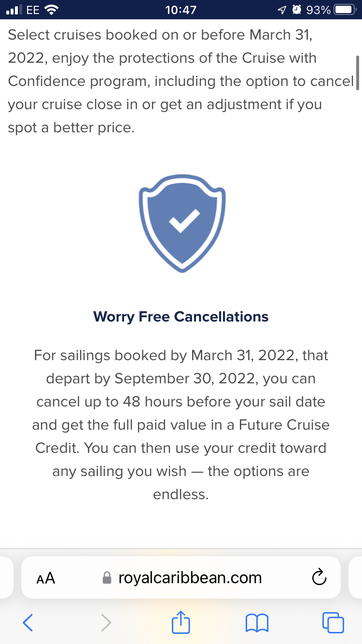Image resolution: width=362 pixels, height=644 pixels.
Task: Tap the Reload page icon
Action: (319, 577)
